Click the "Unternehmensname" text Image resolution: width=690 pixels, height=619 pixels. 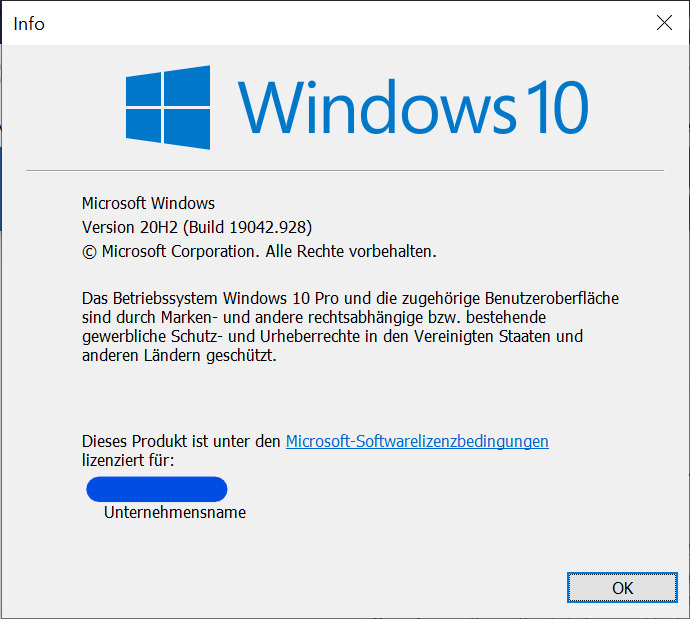point(175,513)
